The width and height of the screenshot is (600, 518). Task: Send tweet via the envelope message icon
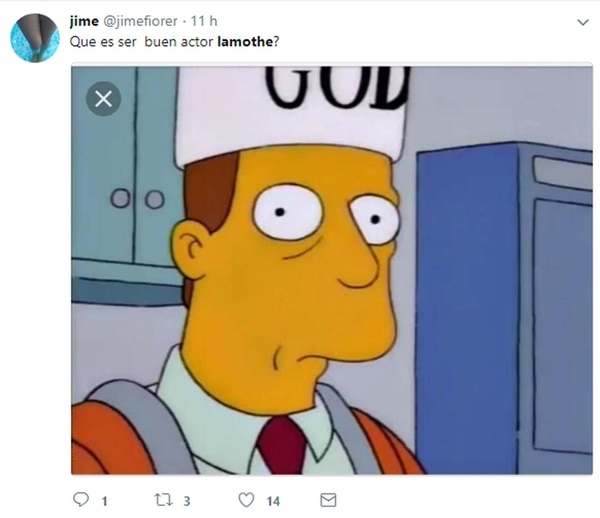pos(328,500)
